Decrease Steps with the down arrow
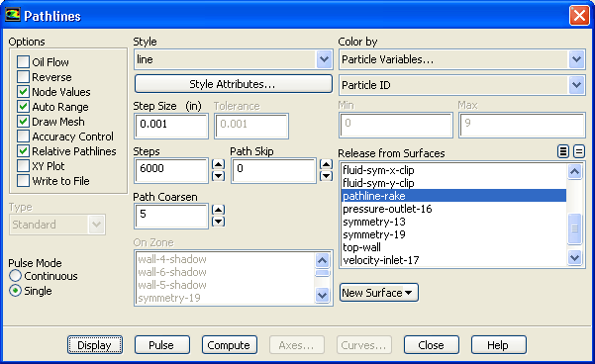Image resolution: width=595 pixels, height=364 pixels. [x=218, y=176]
